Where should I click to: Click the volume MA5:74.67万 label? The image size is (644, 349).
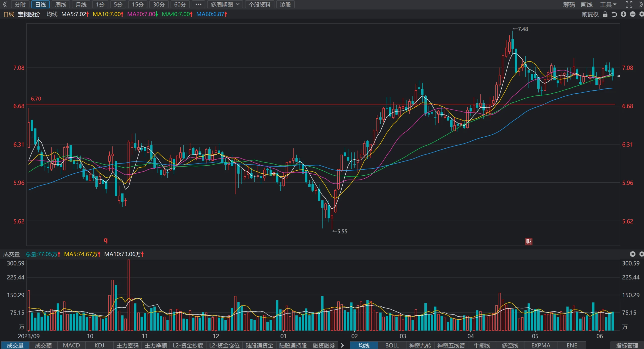pyautogui.click(x=82, y=254)
